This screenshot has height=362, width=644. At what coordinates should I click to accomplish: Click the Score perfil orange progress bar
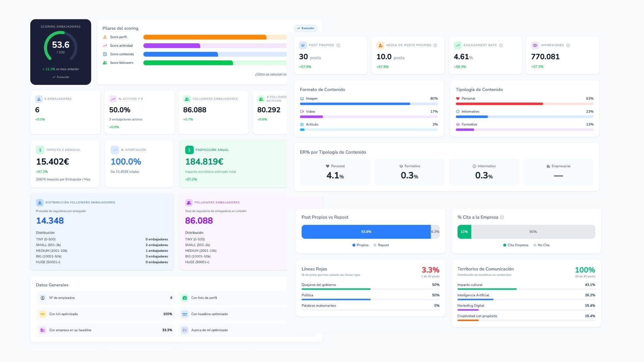point(205,37)
